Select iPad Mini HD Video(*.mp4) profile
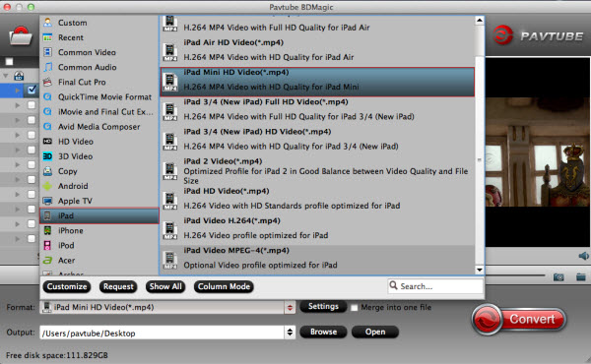This screenshot has width=591, height=364. pos(317,82)
